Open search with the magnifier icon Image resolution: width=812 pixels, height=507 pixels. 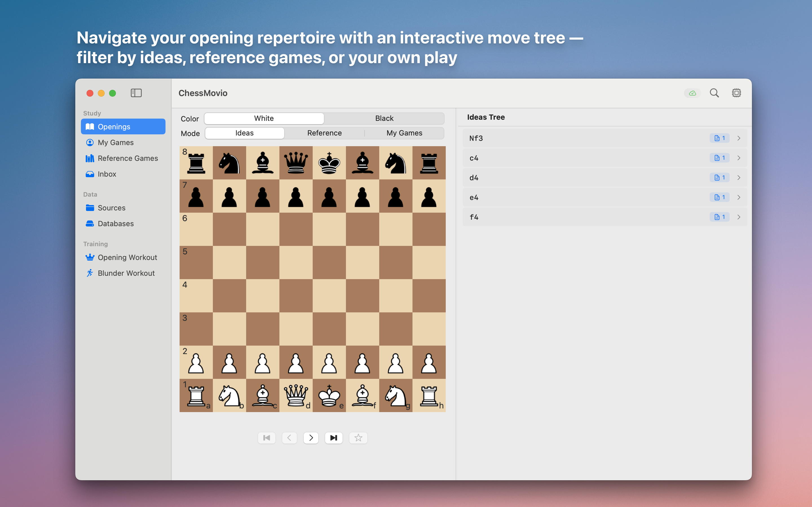(x=714, y=93)
